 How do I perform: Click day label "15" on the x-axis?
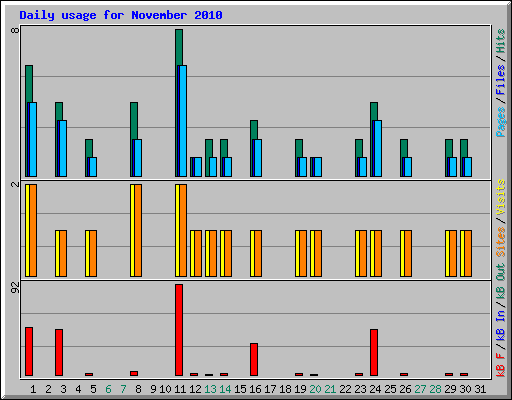(x=240, y=389)
